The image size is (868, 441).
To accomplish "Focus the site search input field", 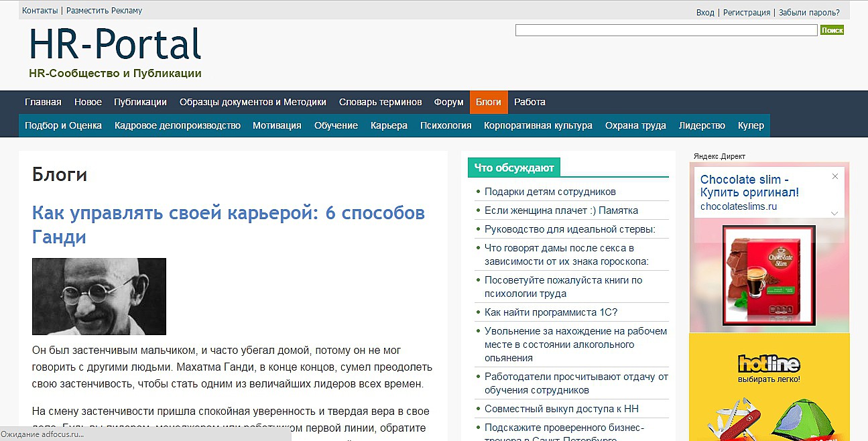I will point(666,30).
